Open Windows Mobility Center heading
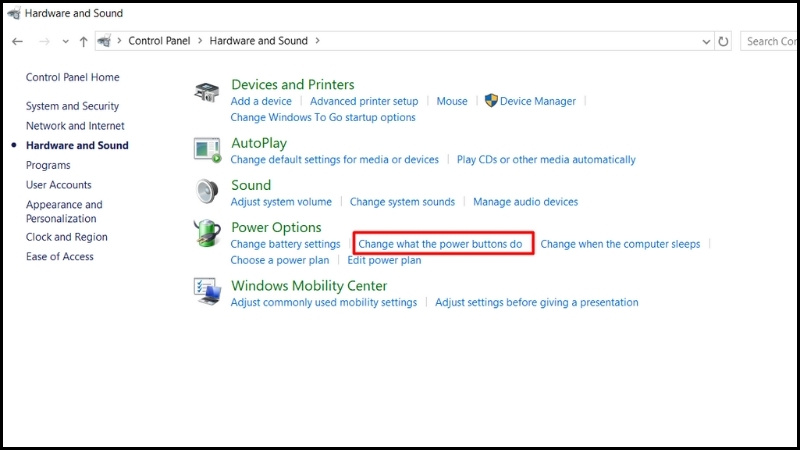The height and width of the screenshot is (450, 800). tap(309, 286)
